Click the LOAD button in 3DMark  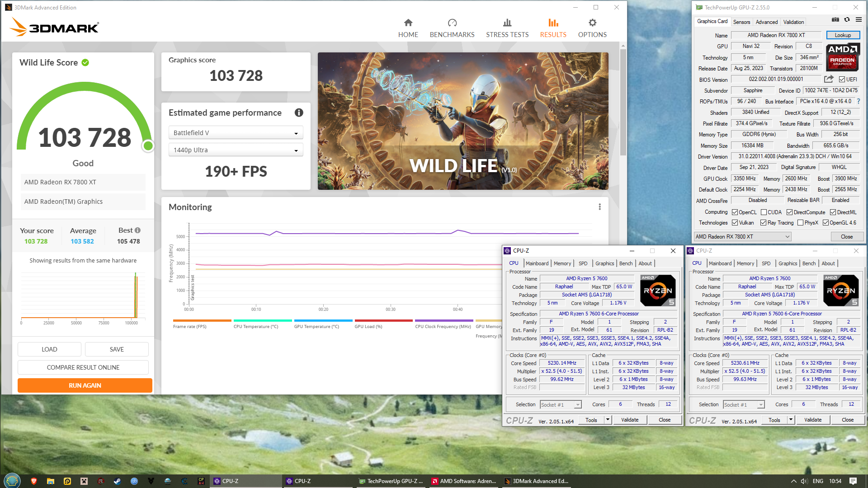coord(49,349)
